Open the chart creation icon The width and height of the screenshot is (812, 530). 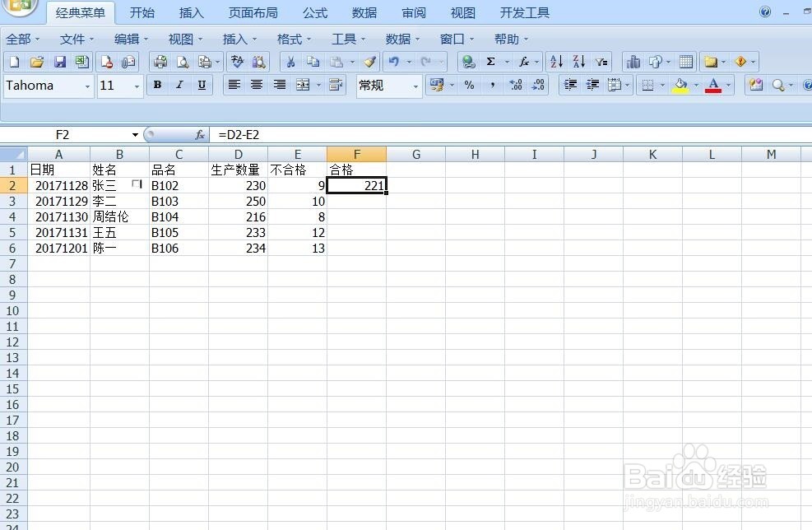pyautogui.click(x=633, y=62)
